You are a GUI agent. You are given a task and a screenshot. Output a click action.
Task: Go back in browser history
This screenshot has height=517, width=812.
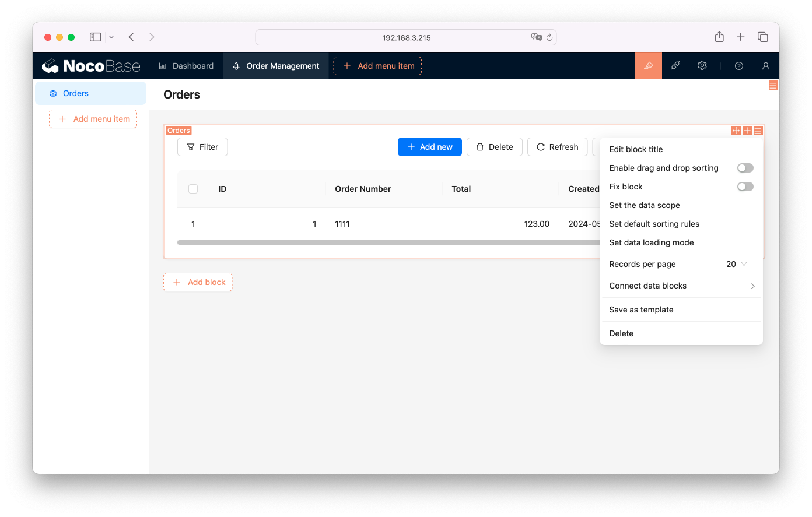point(131,37)
